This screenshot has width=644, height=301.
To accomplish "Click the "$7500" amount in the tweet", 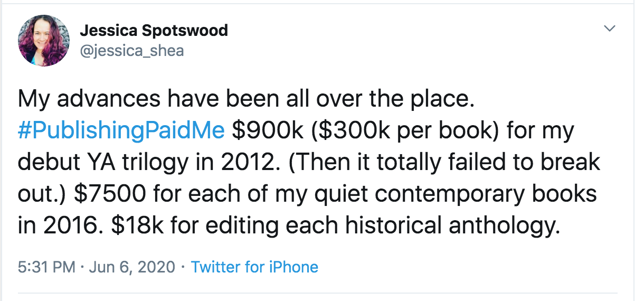I will (x=110, y=194).
